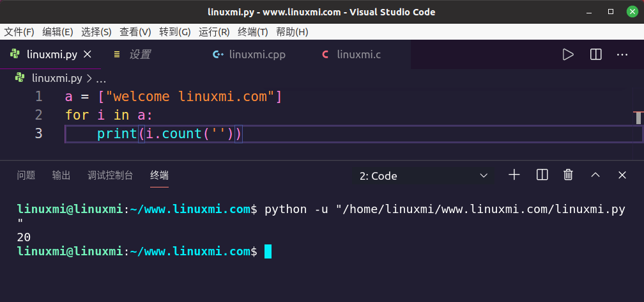
Task: Split the terminal panel
Action: coord(542,175)
